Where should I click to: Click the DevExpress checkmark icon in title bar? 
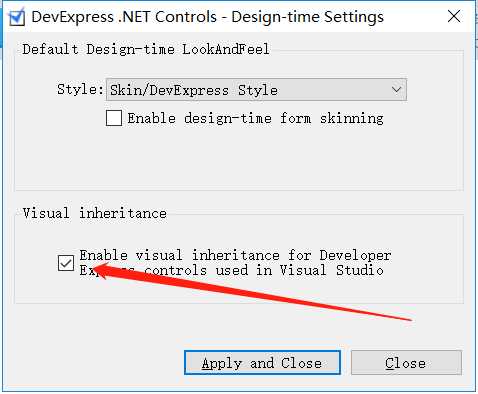coord(16,17)
